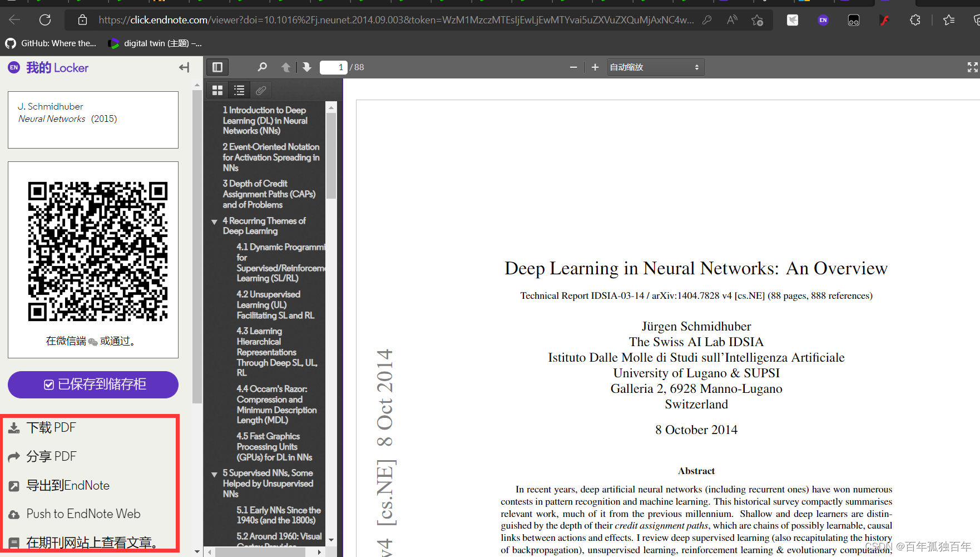The image size is (980, 557).
Task: Reload the browser page
Action: [45, 20]
